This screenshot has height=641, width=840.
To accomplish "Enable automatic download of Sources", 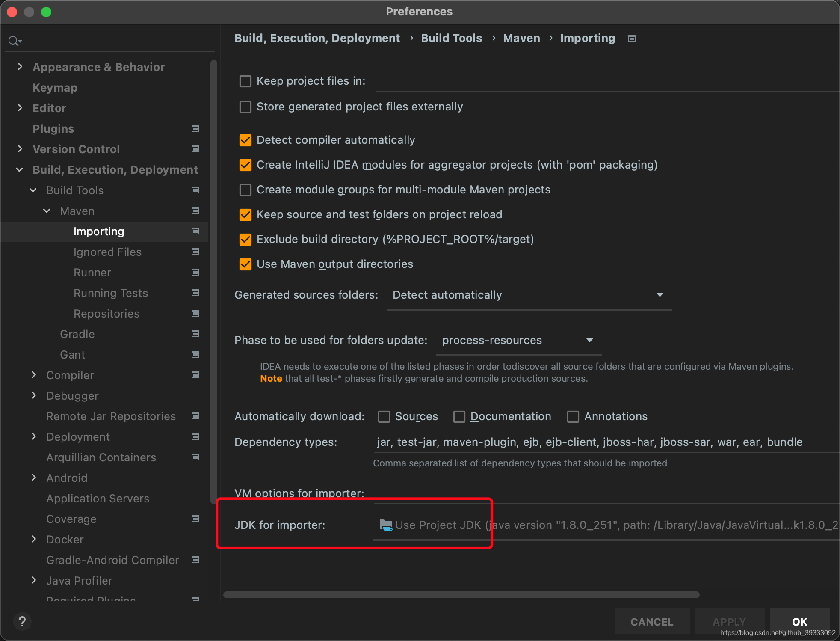I will coord(384,417).
